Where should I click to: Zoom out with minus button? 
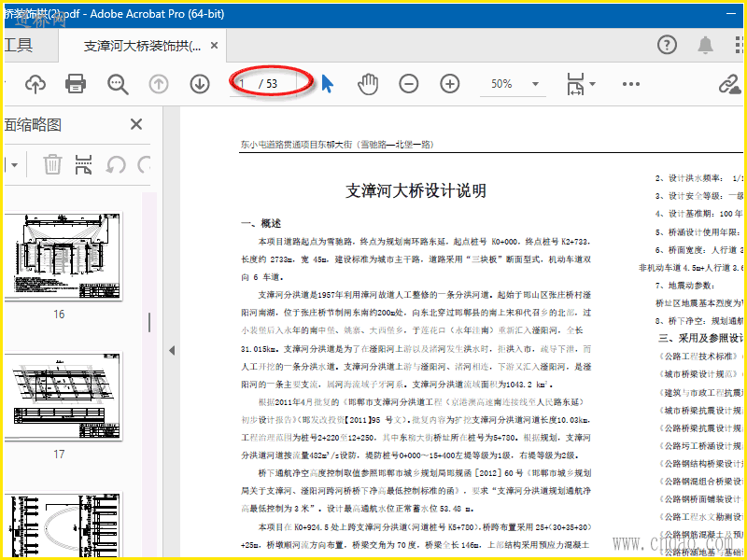(x=409, y=84)
